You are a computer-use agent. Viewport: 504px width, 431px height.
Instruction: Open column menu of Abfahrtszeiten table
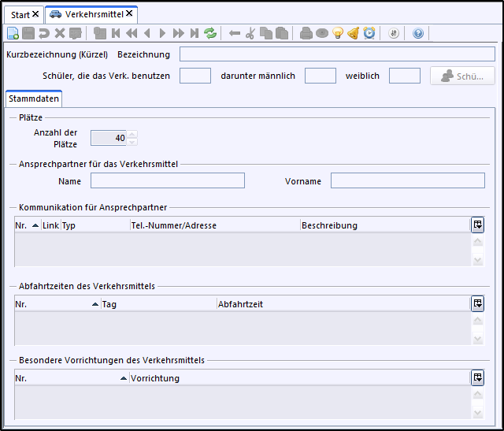[x=477, y=303]
